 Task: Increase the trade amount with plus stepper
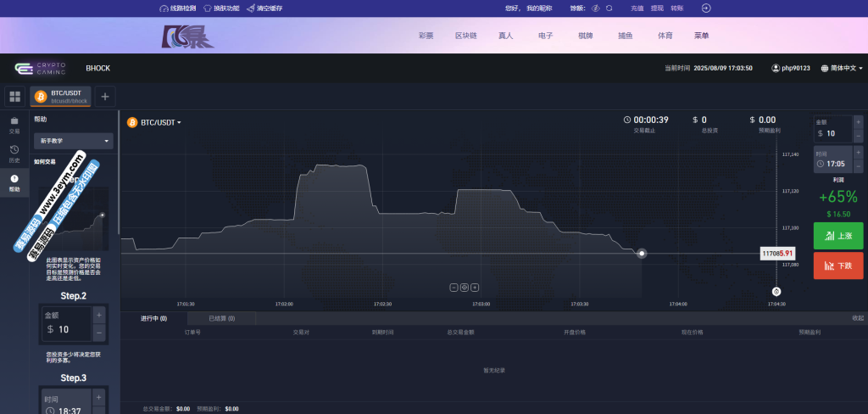click(x=858, y=122)
